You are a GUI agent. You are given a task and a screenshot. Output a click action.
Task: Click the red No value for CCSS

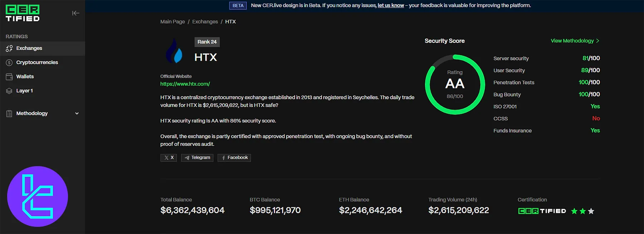596,118
